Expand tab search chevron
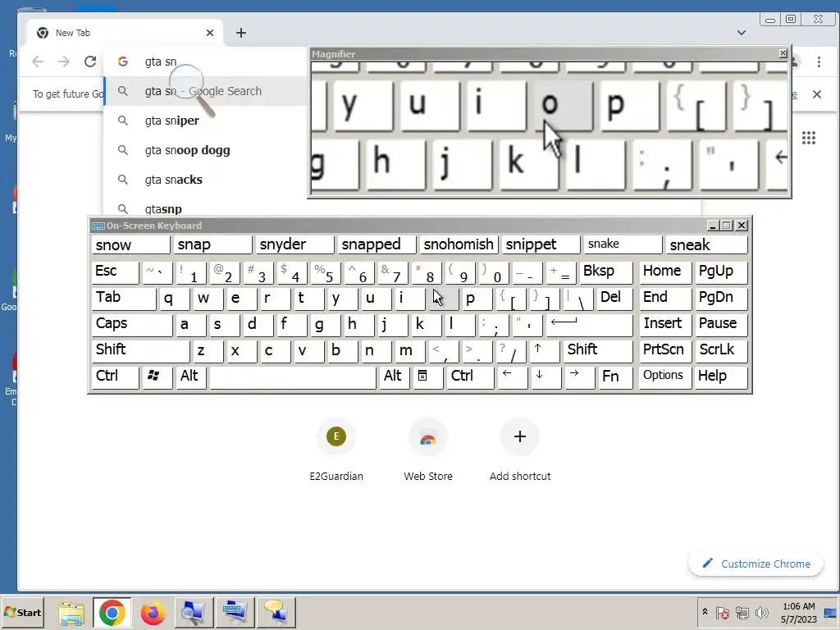This screenshot has height=630, width=840. click(x=741, y=33)
